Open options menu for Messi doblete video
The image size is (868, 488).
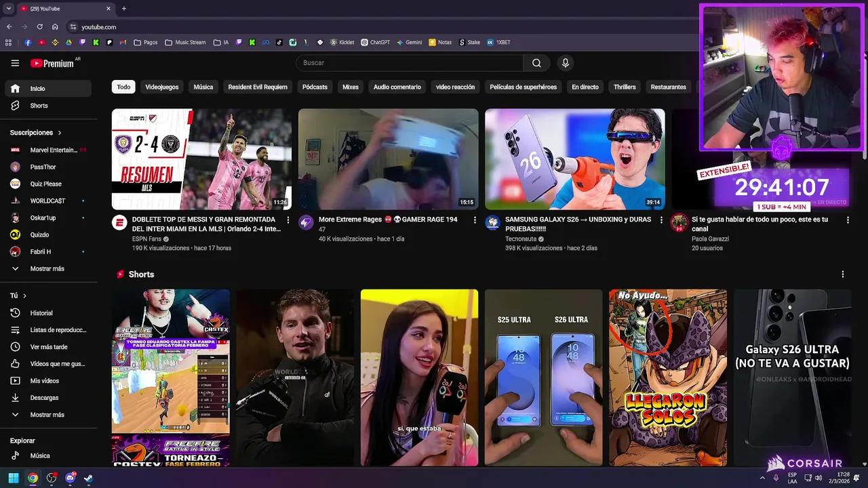pos(288,220)
